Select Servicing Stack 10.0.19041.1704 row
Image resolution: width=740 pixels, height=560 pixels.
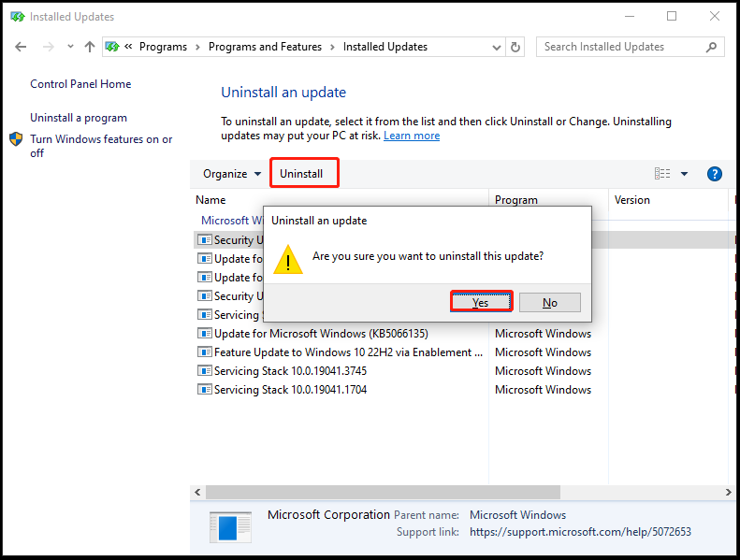point(290,390)
